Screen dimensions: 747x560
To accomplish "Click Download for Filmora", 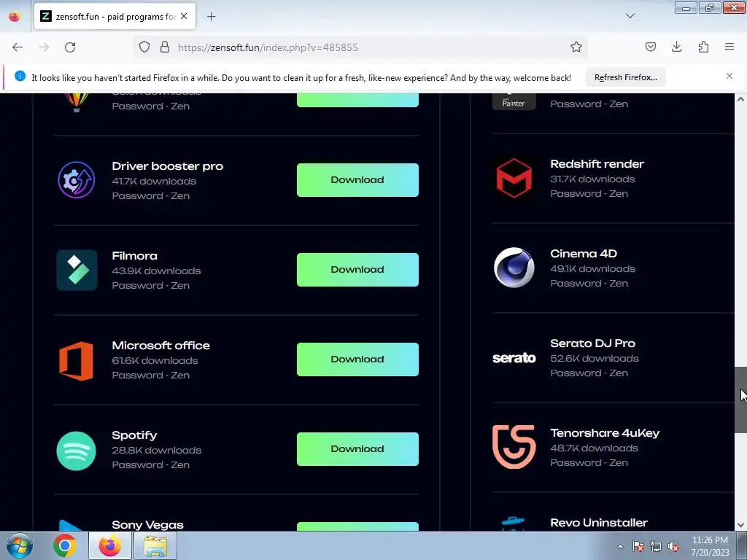I will coord(357,270).
